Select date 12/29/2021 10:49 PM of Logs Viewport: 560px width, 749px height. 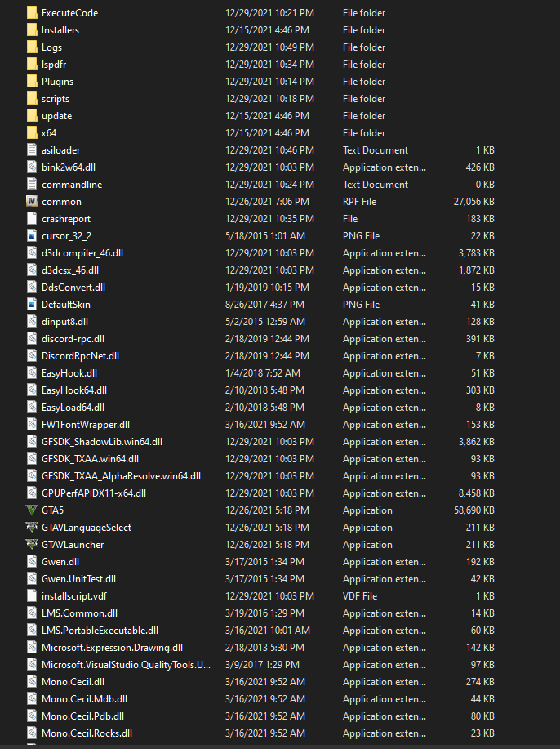coord(269,47)
